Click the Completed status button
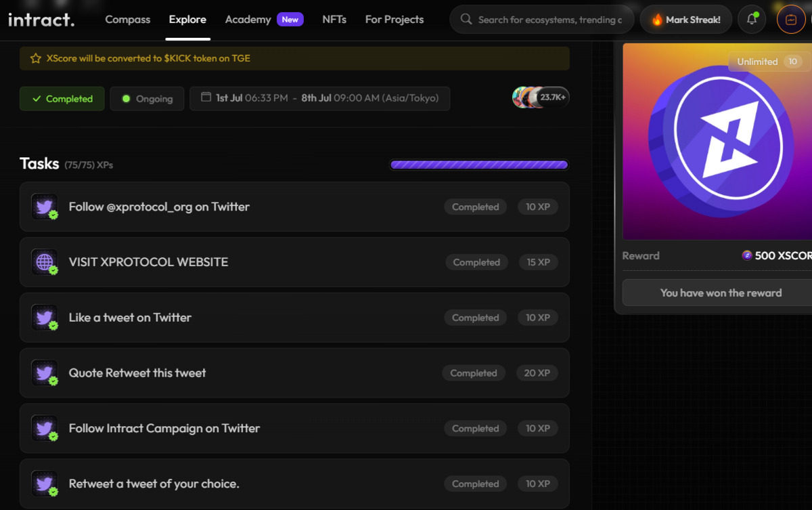The width and height of the screenshot is (812, 510). 62,99
